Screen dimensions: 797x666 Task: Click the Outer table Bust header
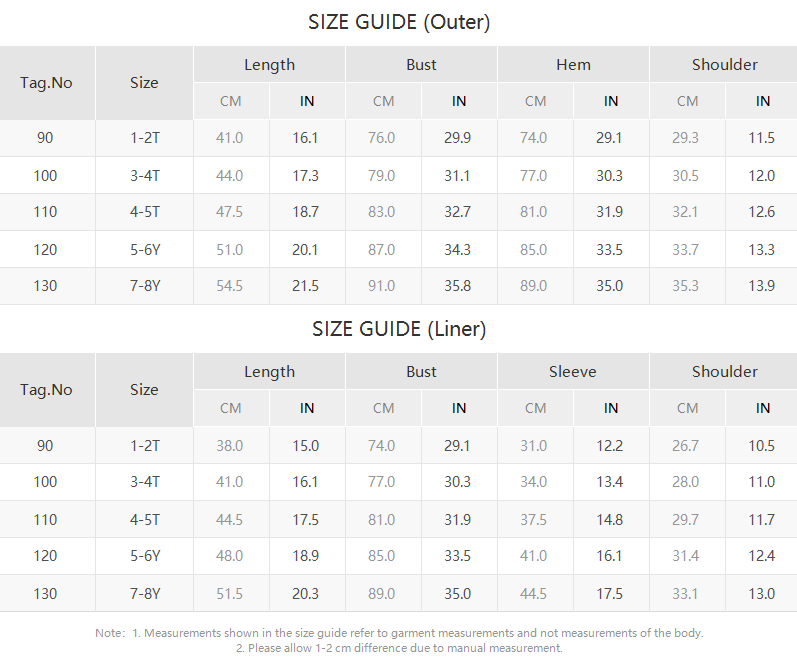click(x=421, y=65)
